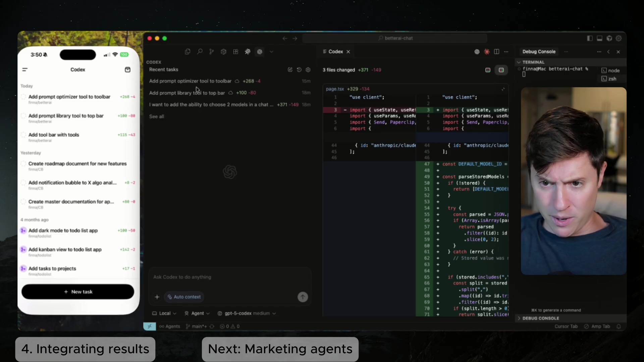Open Codex settings gear beside Recent tasks

[308, 70]
